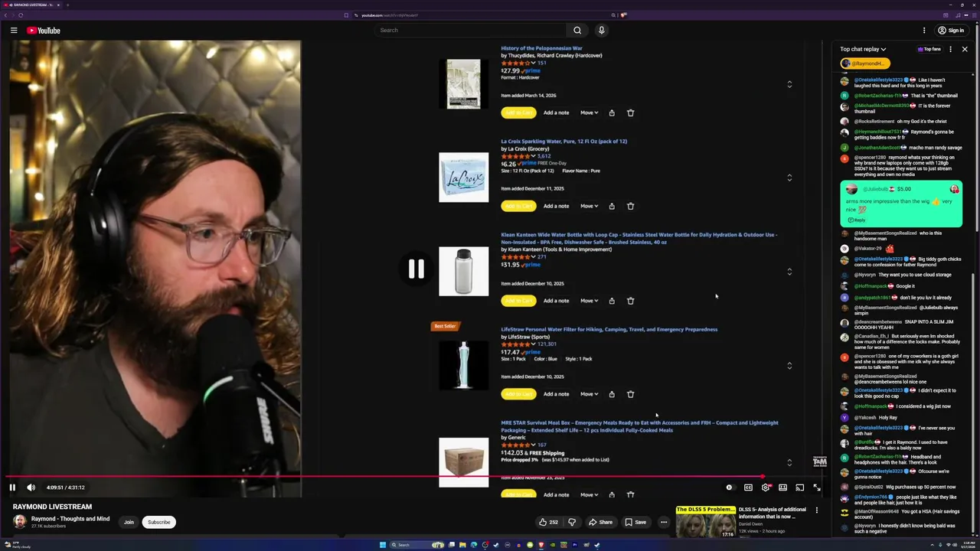Open DLSS 5- Analysis of additional information title
Viewport: 980px width, 551px height.
772,513
